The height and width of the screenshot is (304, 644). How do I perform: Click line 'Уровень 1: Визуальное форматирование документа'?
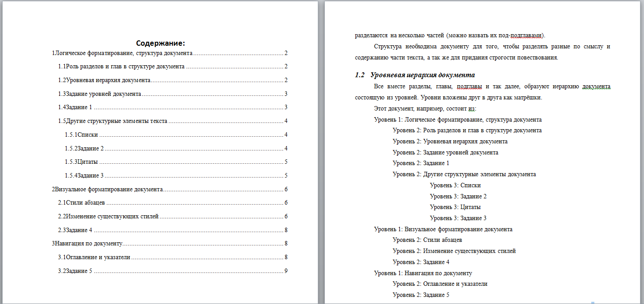coord(443,229)
